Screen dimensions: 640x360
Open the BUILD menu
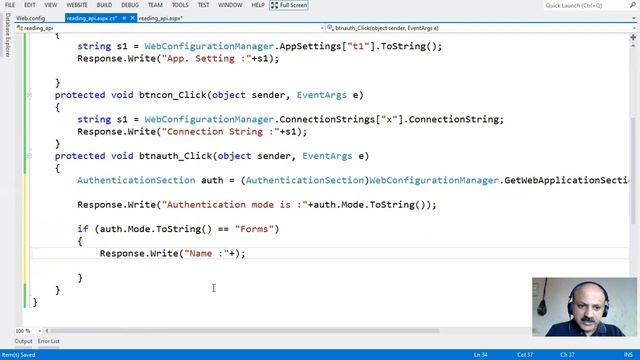(x=104, y=5)
